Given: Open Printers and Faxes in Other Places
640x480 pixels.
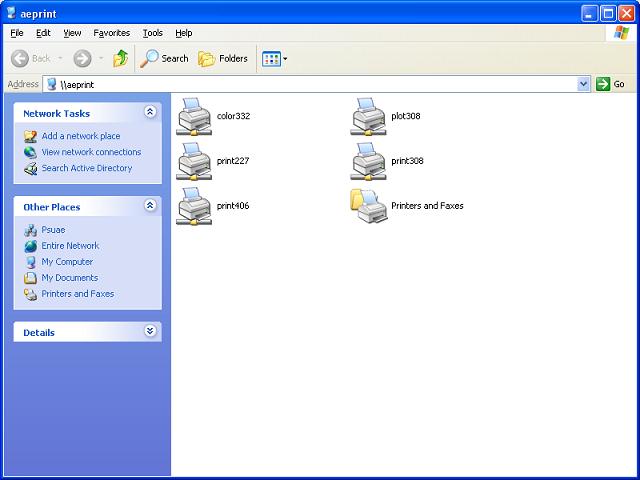Looking at the screenshot, I should (78, 293).
